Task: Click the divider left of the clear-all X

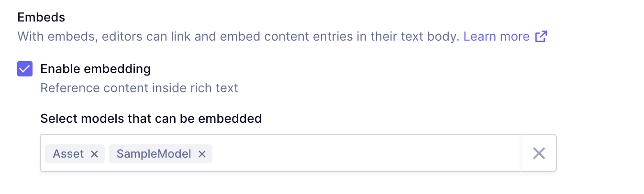Action: (521, 153)
